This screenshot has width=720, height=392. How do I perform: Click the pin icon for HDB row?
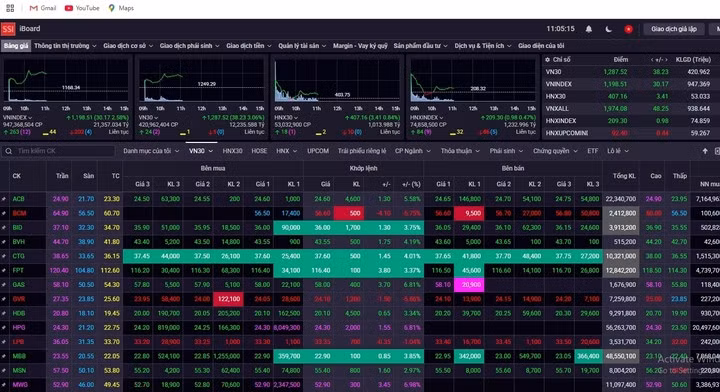click(x=4, y=314)
